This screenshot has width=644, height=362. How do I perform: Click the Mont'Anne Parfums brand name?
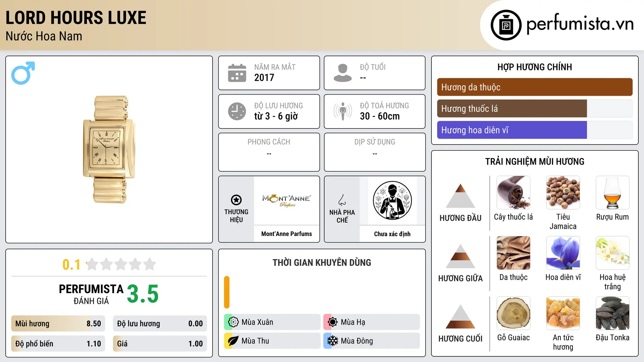pos(287,234)
